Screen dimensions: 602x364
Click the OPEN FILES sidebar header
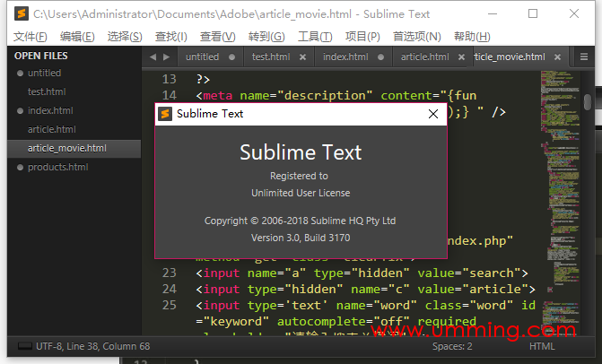point(40,56)
